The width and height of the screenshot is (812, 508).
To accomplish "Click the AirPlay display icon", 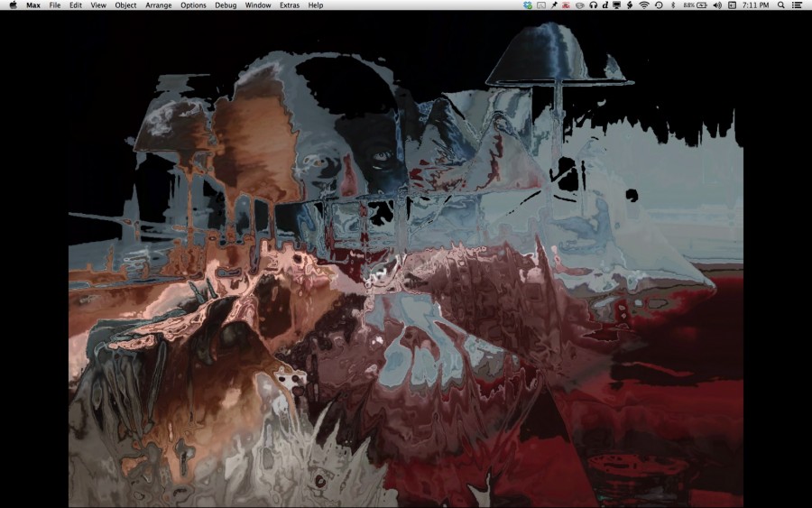I will (541, 5).
